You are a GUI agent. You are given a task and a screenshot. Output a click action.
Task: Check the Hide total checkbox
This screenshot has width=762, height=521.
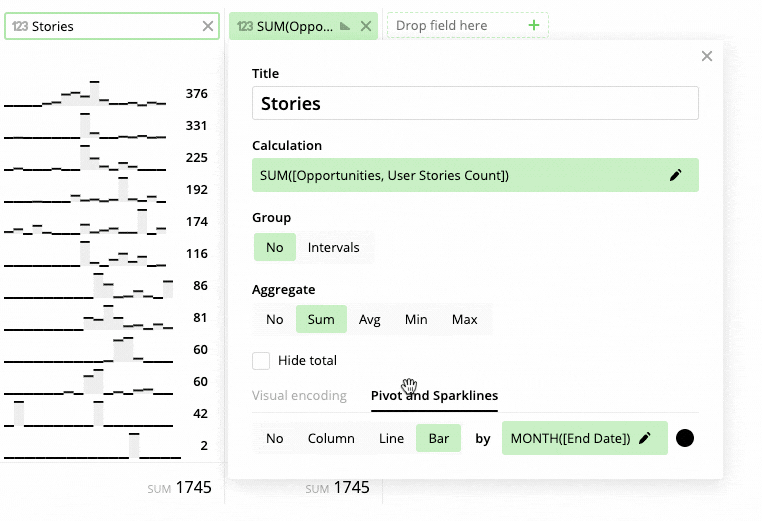[x=261, y=361]
